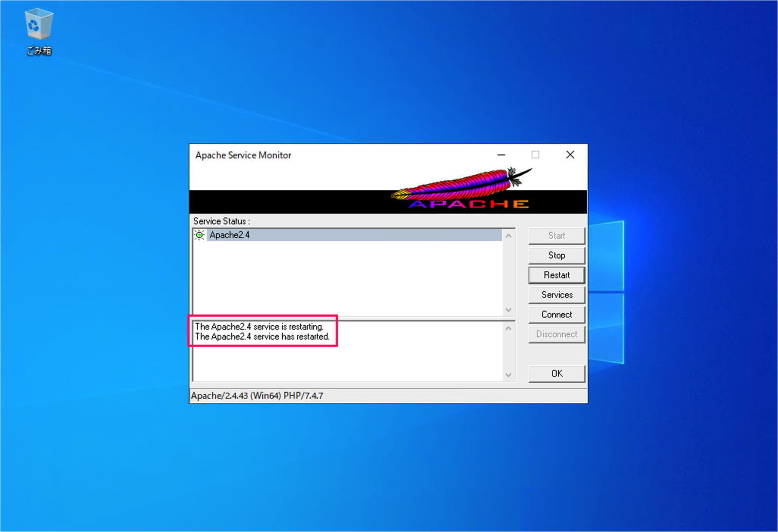Click the Apache feather logo banner

(x=388, y=190)
